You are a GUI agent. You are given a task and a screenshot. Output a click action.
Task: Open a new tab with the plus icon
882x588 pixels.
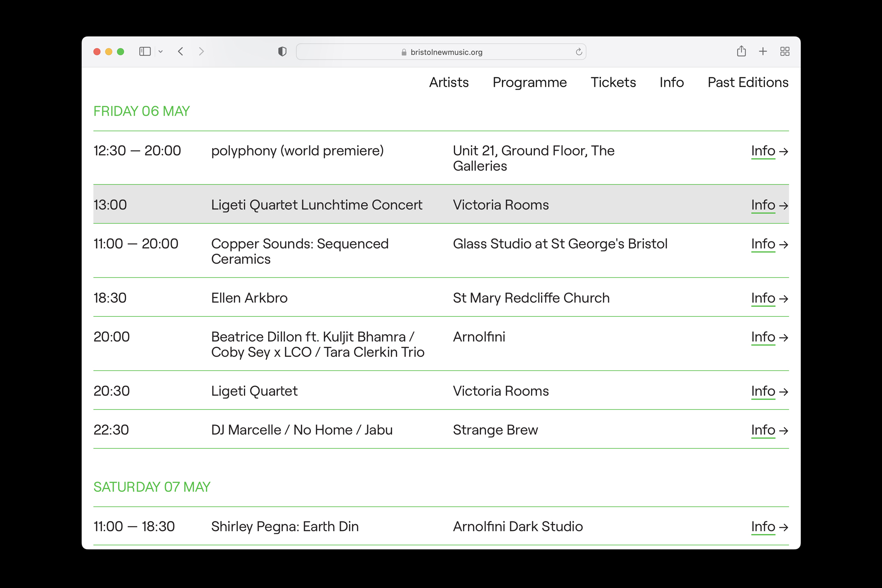coord(762,52)
